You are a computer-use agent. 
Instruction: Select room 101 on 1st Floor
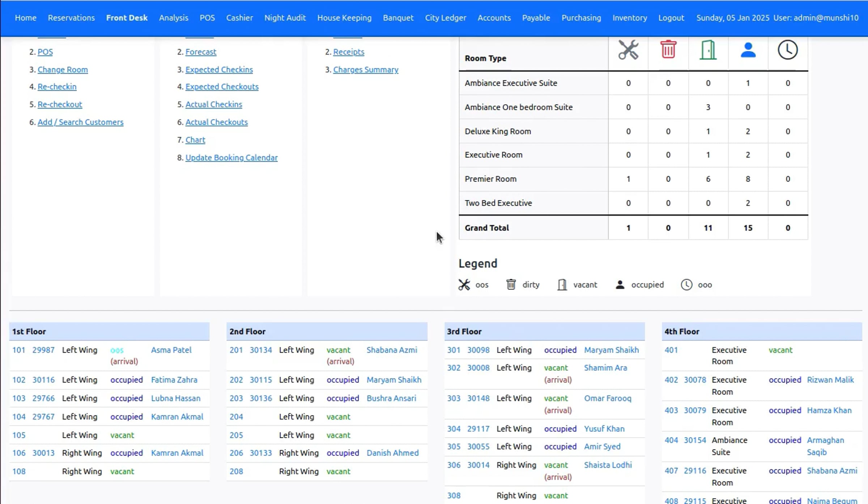point(19,350)
